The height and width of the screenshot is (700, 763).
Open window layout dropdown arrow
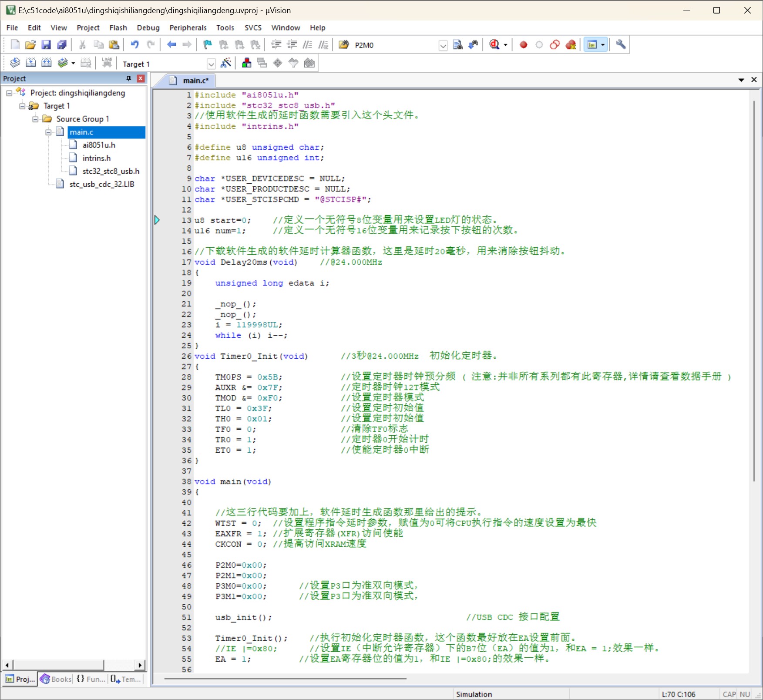[x=603, y=45]
